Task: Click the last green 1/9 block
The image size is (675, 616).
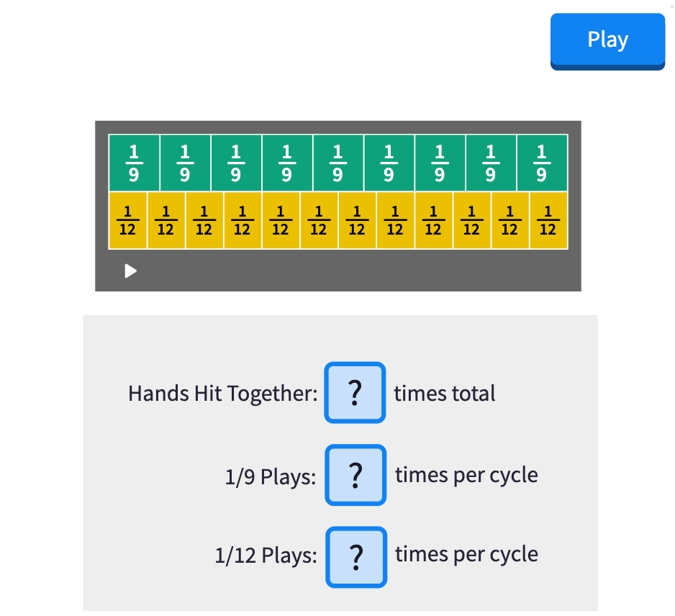Action: [x=542, y=163]
